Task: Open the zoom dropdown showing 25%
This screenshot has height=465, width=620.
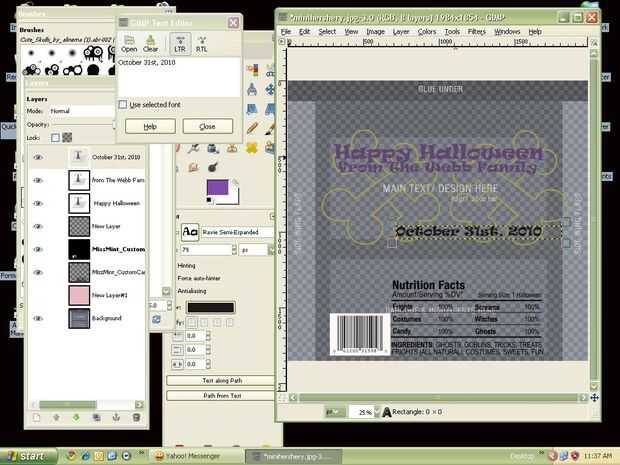Action: (x=365, y=412)
